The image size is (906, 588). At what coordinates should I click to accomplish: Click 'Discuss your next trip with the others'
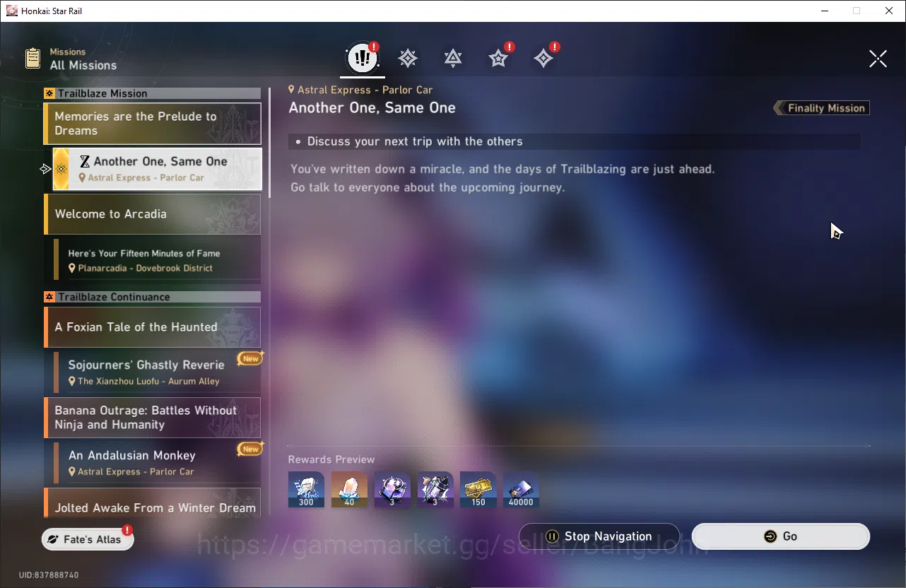pyautogui.click(x=415, y=141)
